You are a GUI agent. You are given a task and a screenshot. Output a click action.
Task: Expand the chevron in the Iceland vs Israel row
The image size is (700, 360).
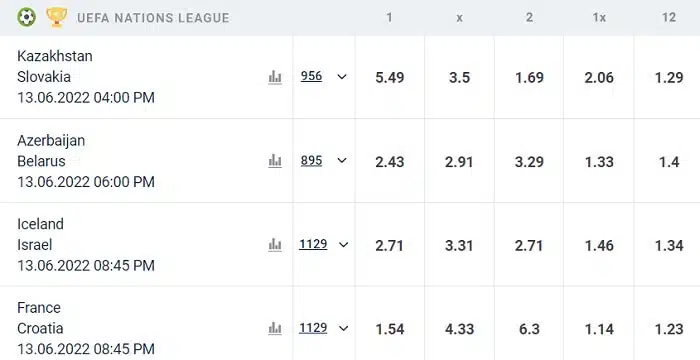click(x=343, y=244)
